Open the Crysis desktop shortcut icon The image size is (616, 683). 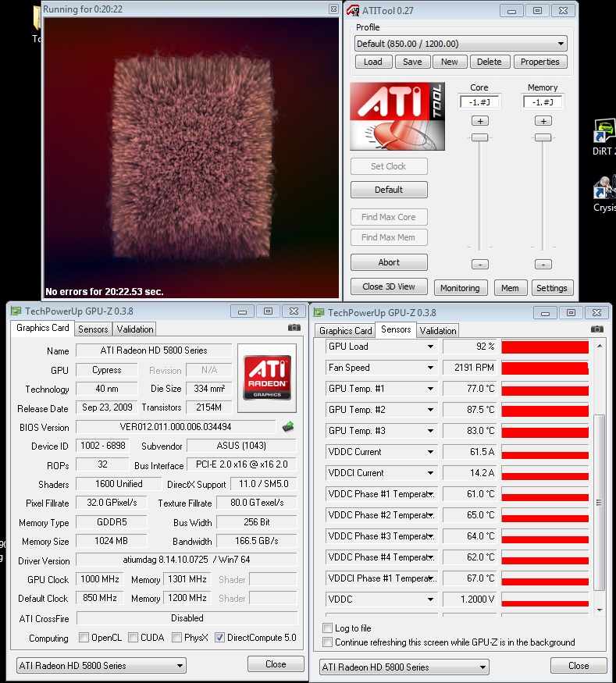604,194
